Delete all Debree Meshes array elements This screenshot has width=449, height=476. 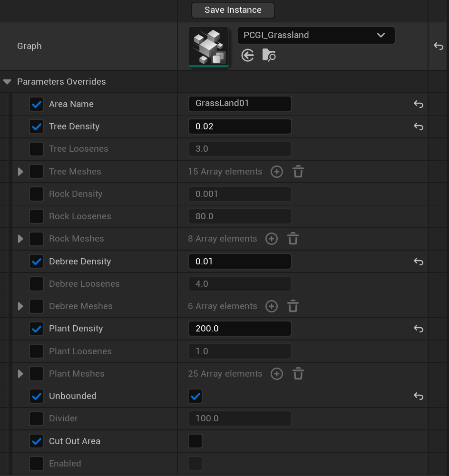click(x=293, y=306)
